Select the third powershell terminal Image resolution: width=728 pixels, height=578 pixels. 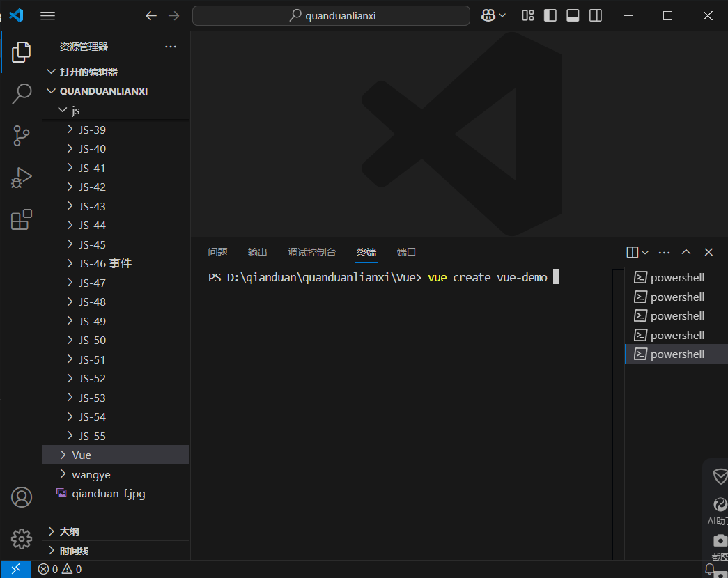[676, 315]
